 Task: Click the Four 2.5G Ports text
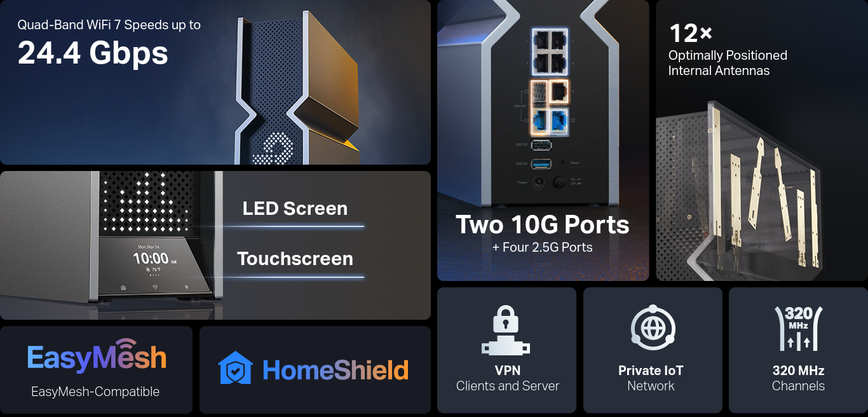coord(543,247)
